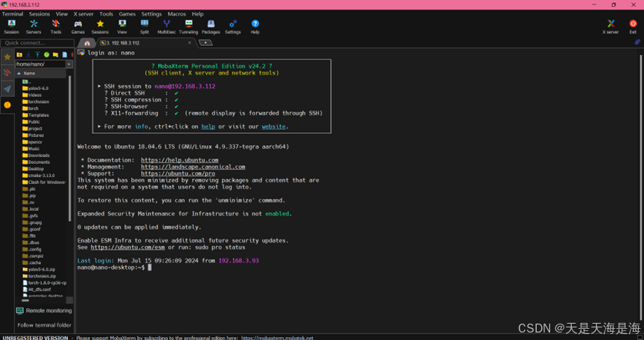
Task: Click the red Exit toolbar icon
Action: pos(633,27)
